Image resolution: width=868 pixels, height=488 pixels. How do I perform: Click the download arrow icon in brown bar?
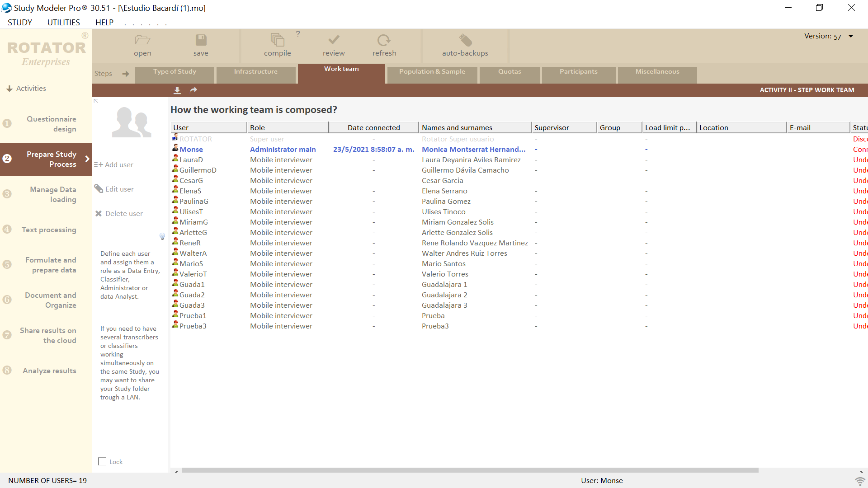(x=177, y=90)
